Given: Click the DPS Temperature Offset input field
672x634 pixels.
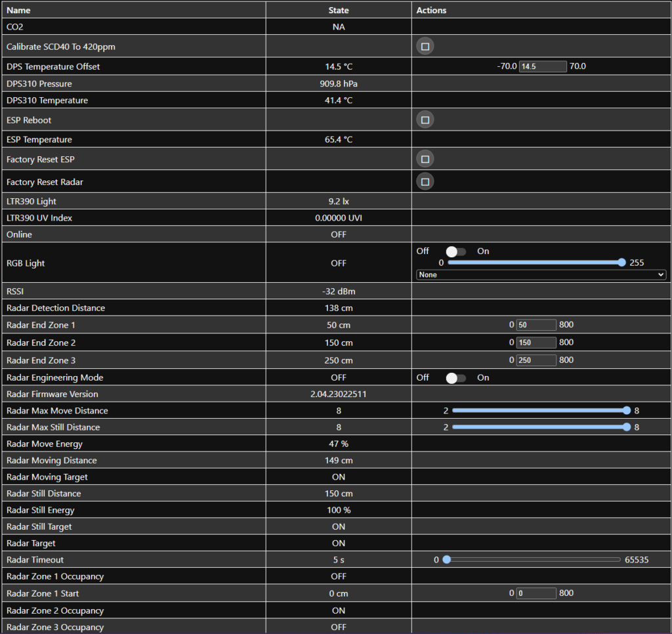Looking at the screenshot, I should tap(542, 66).
